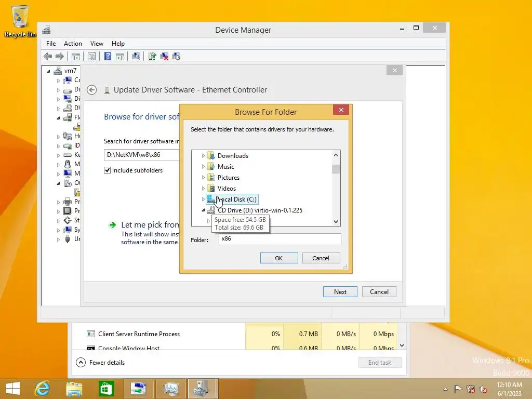Uncheck the Include subfolders checkbox
The width and height of the screenshot is (532, 399).
107,170
